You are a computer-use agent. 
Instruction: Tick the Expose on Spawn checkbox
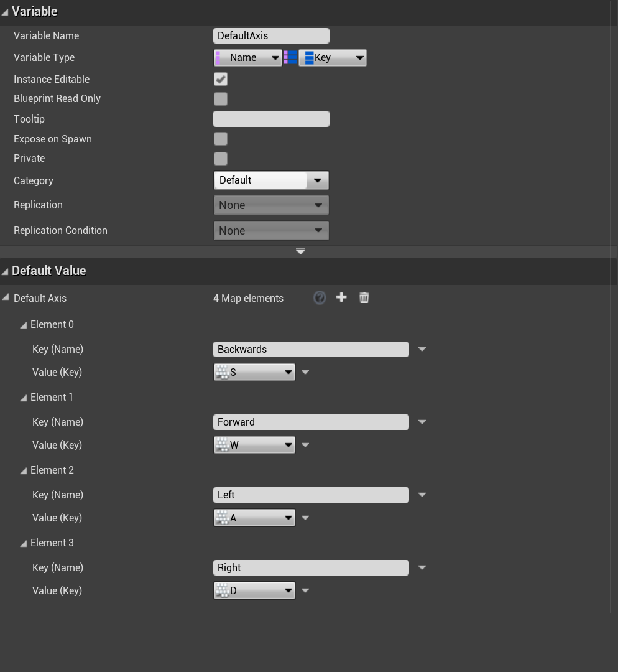[221, 139]
